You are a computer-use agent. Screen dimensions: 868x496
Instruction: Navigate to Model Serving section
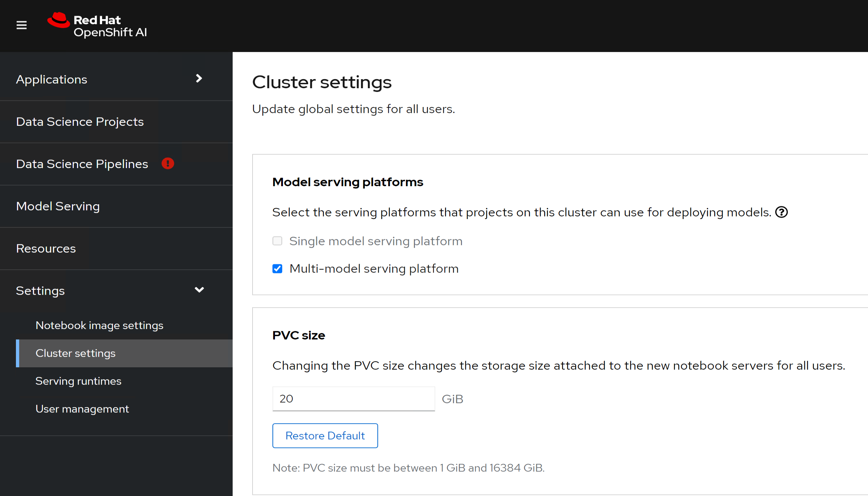point(58,206)
